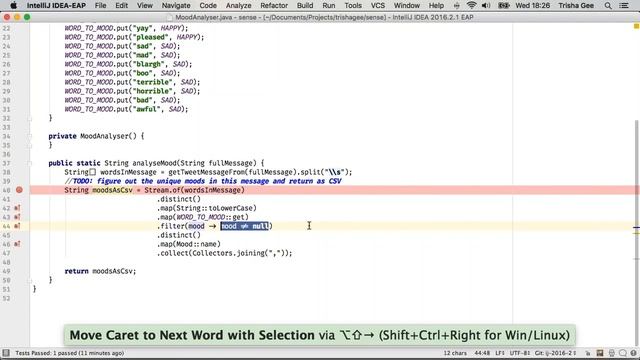Click the lambda gutter icon on line 44
Viewport: 640px width, 360px height.
(17, 226)
